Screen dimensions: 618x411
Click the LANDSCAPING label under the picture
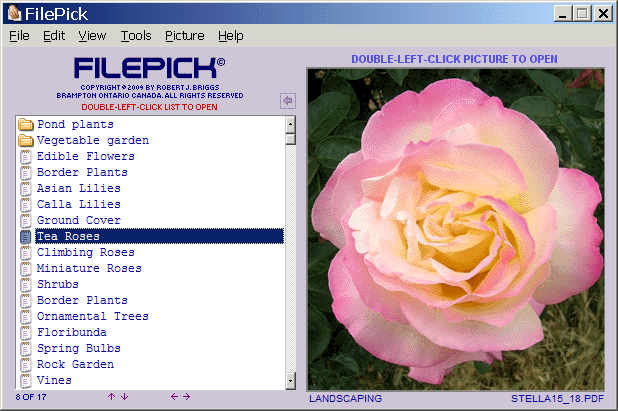pos(345,399)
